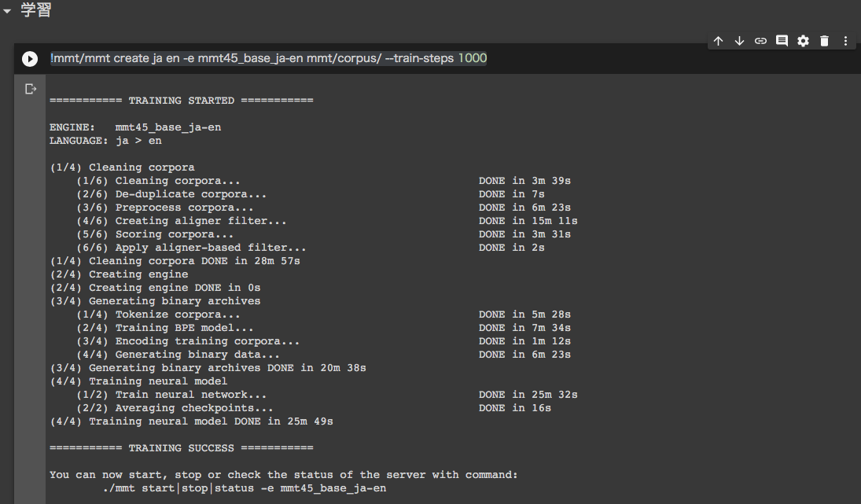Move the cell up
Viewport: 861px width, 504px height.
pyautogui.click(x=718, y=41)
